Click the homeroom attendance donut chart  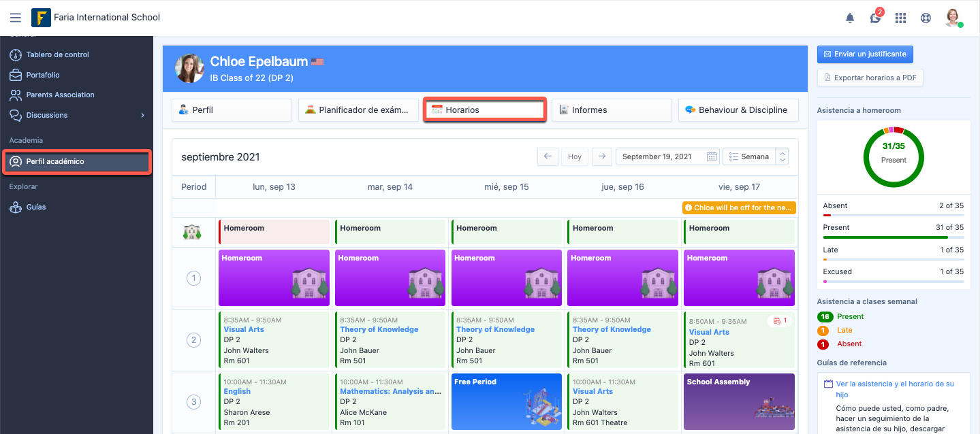pyautogui.click(x=893, y=156)
